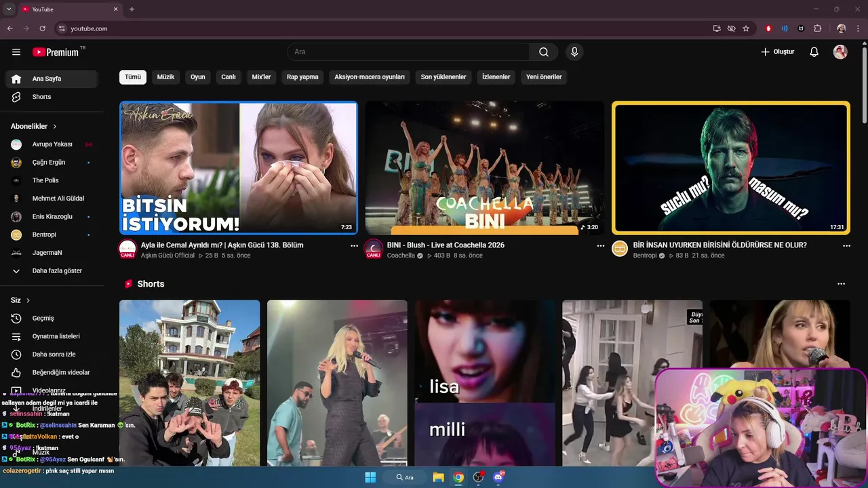Open Oynatma listeleri playlists
The height and width of the screenshot is (488, 868).
click(52, 336)
